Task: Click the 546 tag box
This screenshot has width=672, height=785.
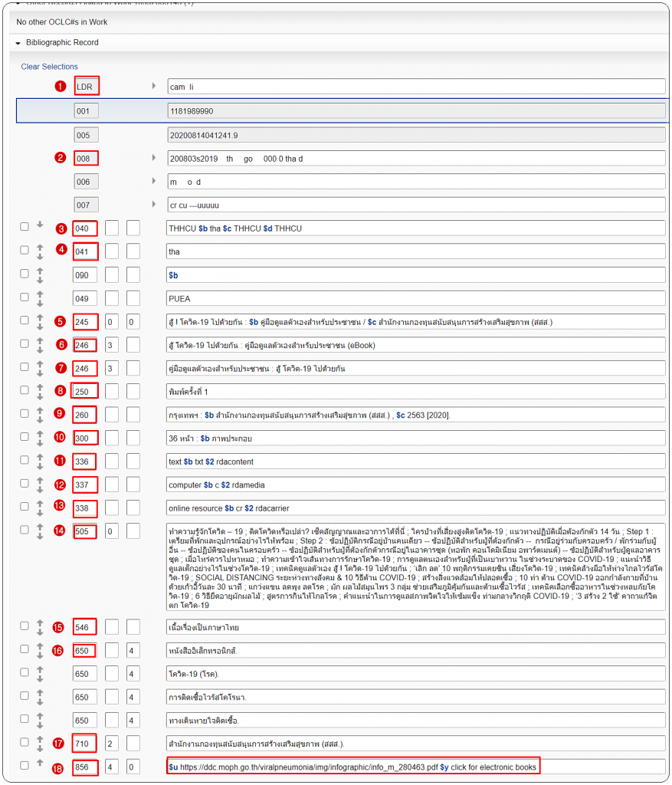Action: coord(84,627)
